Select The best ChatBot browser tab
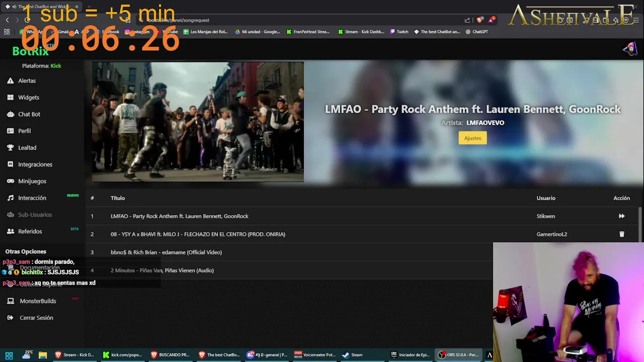Screen dimensions: 644x362 [41, 7]
